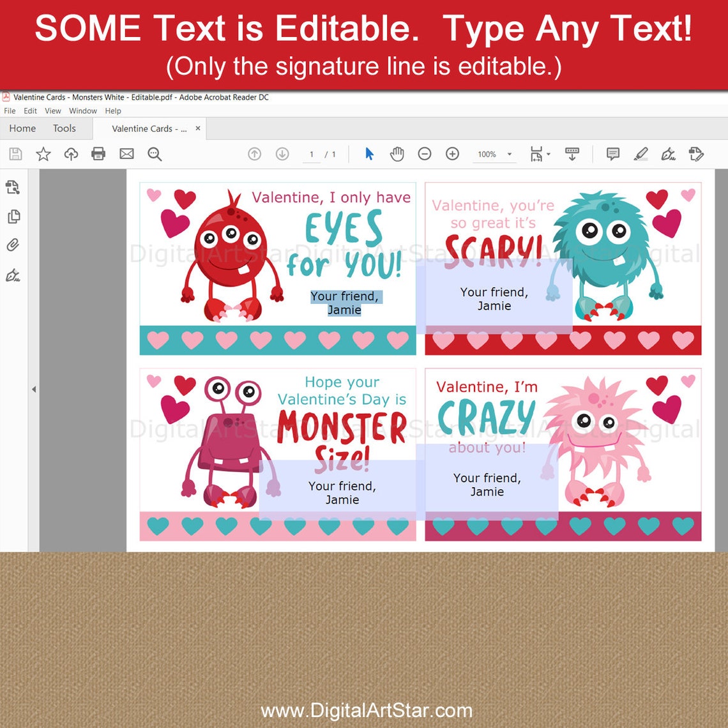Edit the page number field
Image resolution: width=728 pixels, height=728 pixels.
tap(311, 154)
